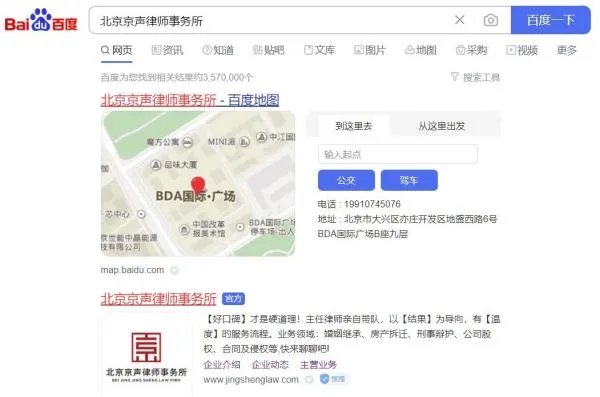The image size is (600, 397).
Task: Open the 北京京声律师事务所 官方 result title
Action: [158, 299]
